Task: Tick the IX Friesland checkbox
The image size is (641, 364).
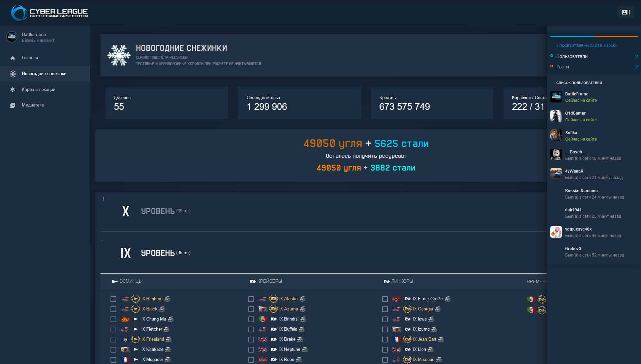Action: coord(113,340)
